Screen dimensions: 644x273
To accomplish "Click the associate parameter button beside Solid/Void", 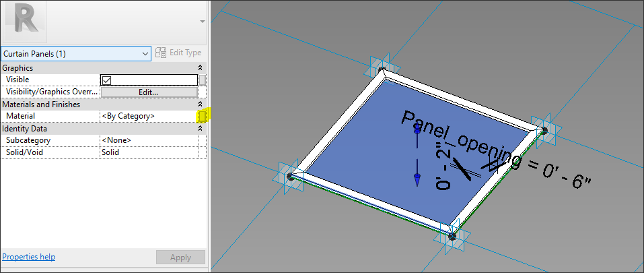I will (203, 152).
